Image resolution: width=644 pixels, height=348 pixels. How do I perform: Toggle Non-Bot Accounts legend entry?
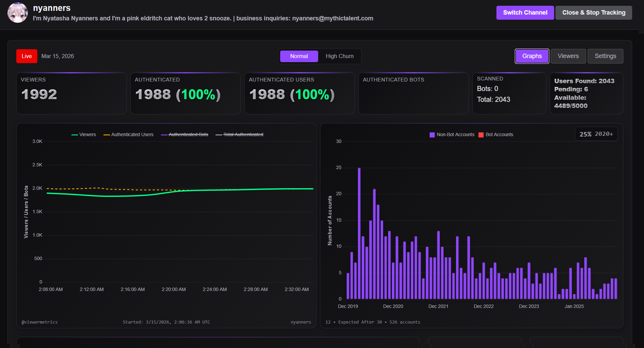tap(452, 135)
